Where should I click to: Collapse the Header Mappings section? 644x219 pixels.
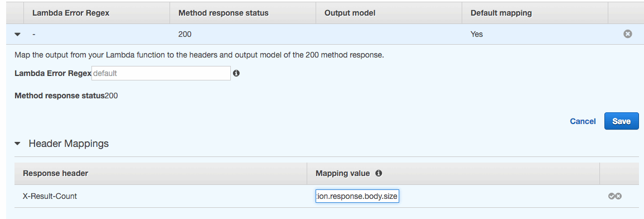[x=17, y=144]
